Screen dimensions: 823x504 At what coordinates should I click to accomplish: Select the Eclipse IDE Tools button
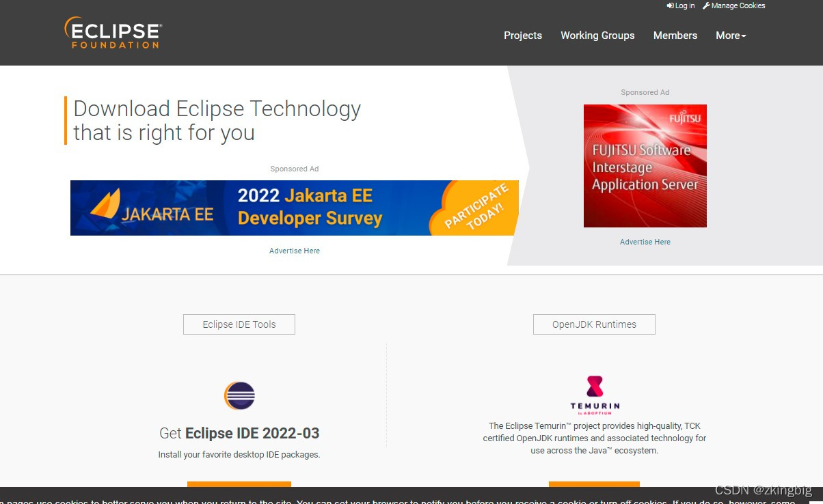point(239,324)
